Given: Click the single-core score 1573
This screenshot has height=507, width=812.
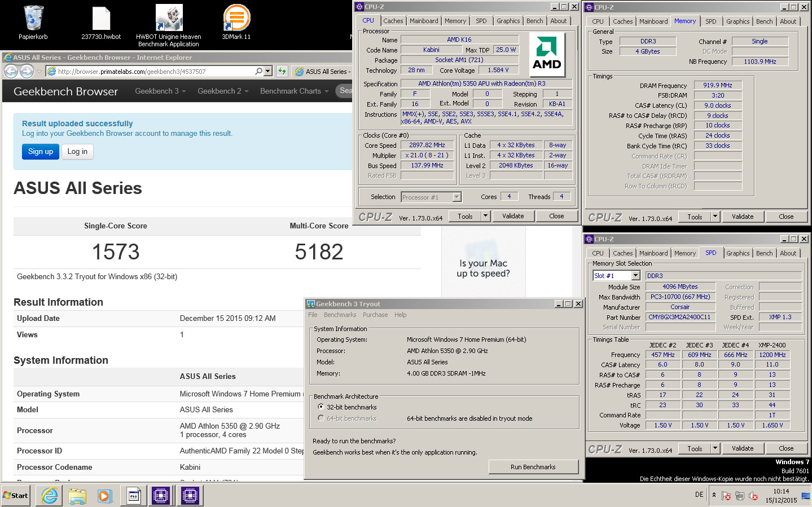Looking at the screenshot, I should [116, 252].
